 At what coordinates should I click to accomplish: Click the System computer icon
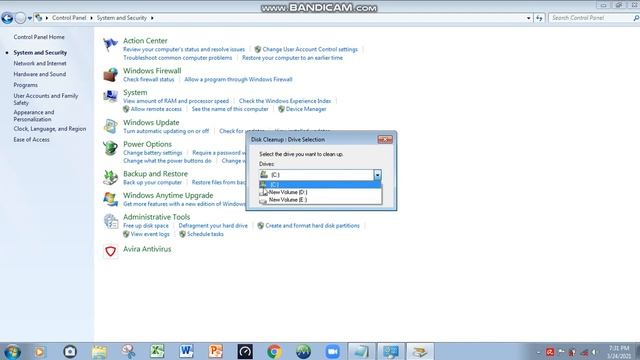[x=110, y=96]
